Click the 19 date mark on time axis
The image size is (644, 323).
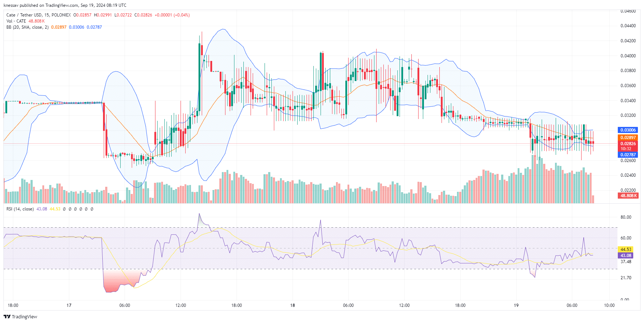[516, 305]
